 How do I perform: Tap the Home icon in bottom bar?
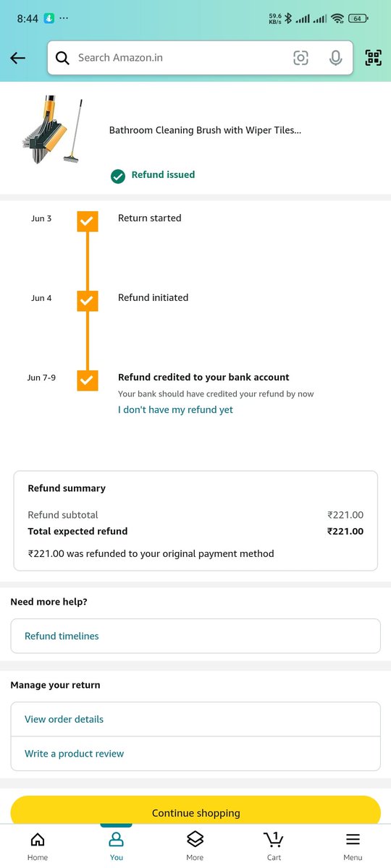[38, 845]
